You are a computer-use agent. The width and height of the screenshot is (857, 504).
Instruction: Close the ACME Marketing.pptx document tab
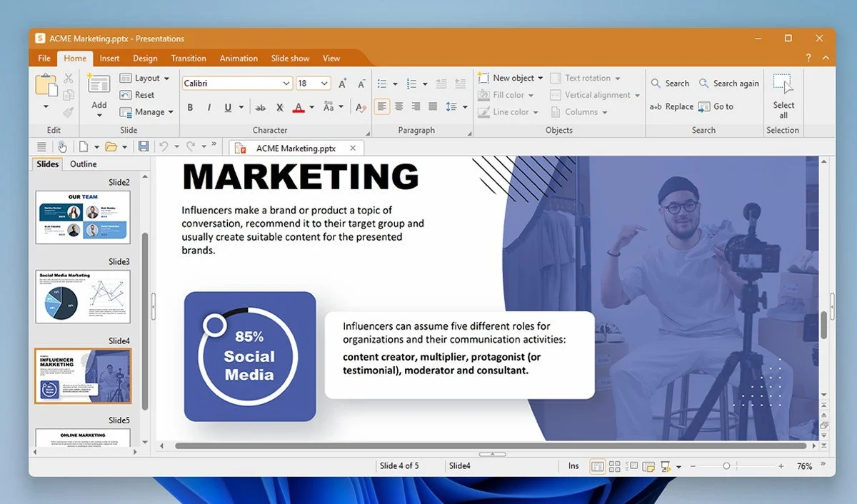click(x=352, y=148)
